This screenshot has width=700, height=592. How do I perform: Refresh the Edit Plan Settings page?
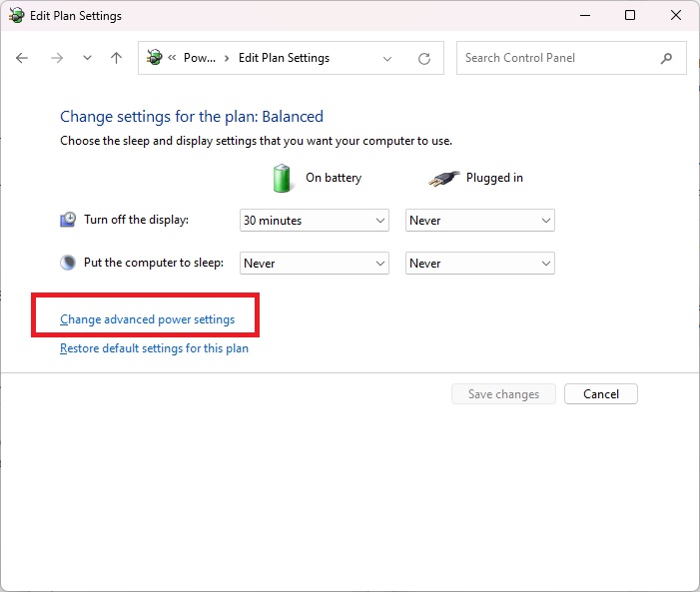pos(424,59)
